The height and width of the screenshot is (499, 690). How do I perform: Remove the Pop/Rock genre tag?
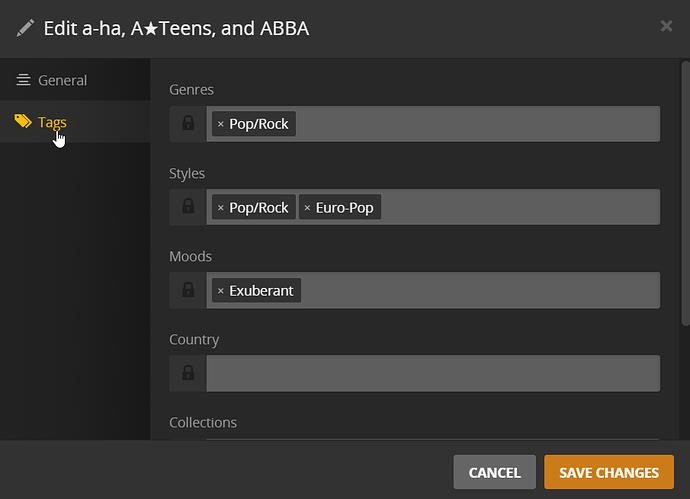click(221, 124)
